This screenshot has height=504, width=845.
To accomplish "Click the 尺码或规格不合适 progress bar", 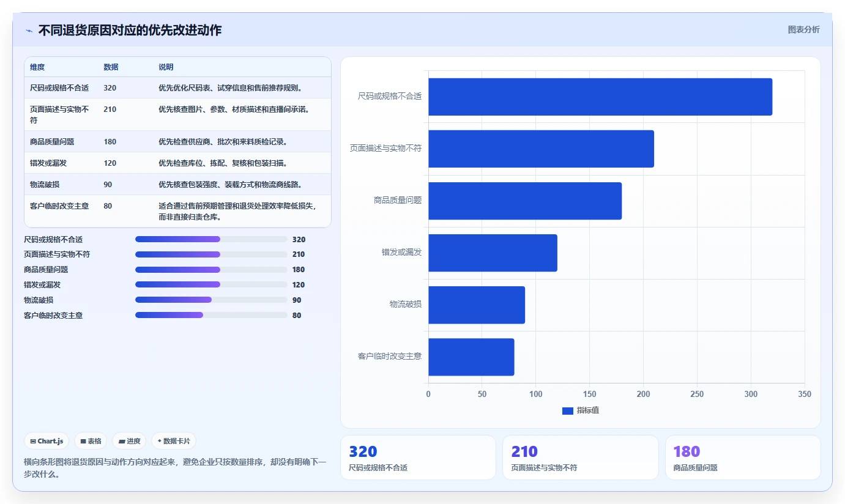I will click(x=211, y=239).
